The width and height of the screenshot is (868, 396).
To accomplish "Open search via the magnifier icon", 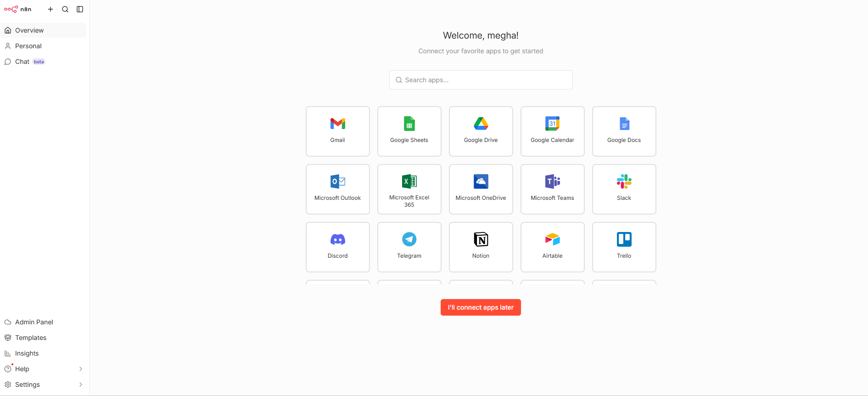I will tap(65, 9).
